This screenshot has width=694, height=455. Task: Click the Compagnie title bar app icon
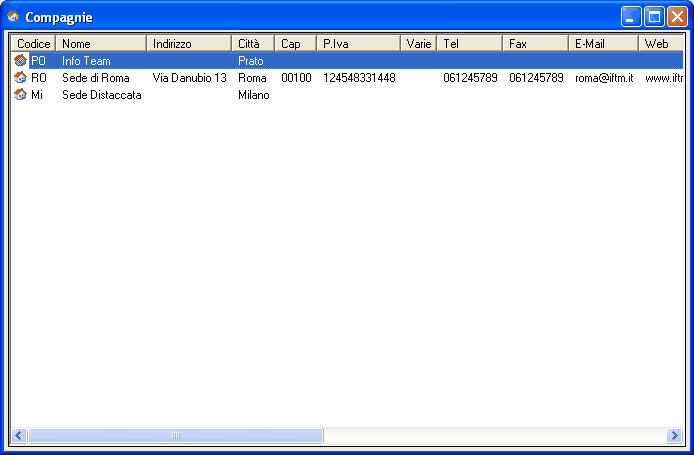[x=13, y=17]
